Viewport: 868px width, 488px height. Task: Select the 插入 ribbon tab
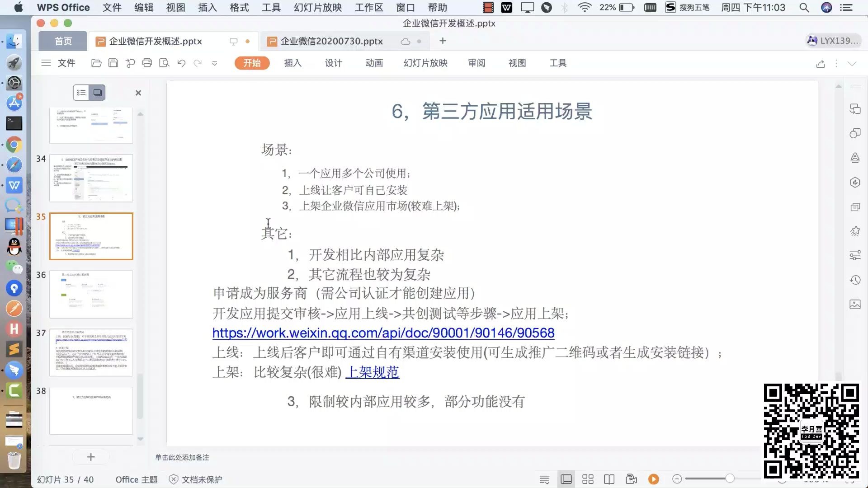(x=292, y=63)
